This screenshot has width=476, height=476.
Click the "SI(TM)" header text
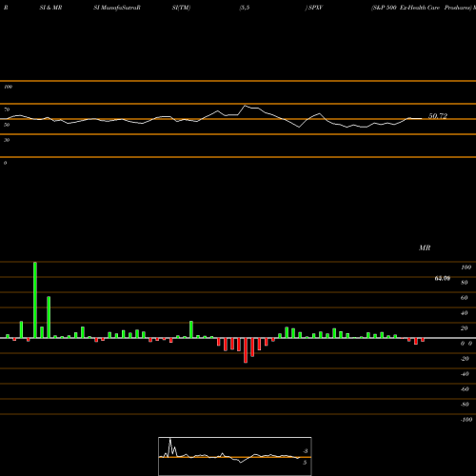[x=181, y=8]
